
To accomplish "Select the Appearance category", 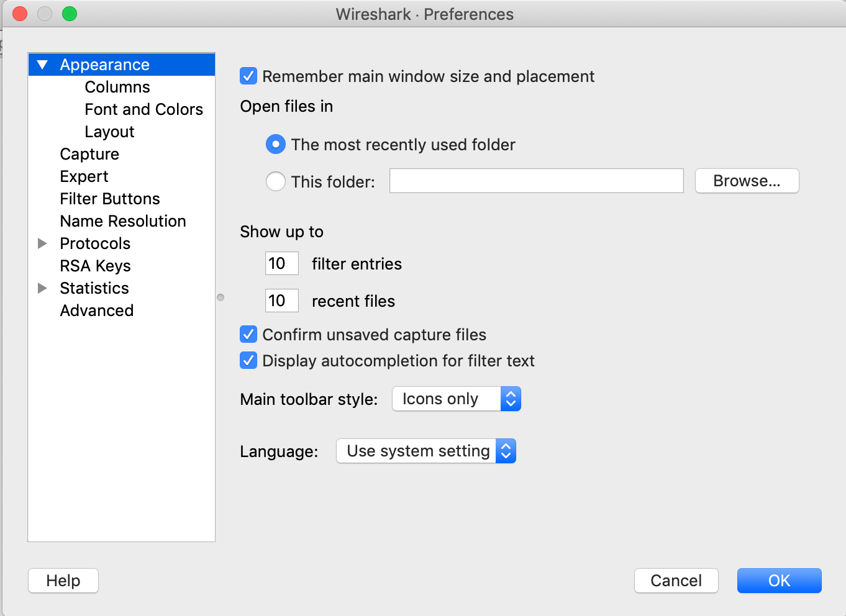I will (104, 65).
